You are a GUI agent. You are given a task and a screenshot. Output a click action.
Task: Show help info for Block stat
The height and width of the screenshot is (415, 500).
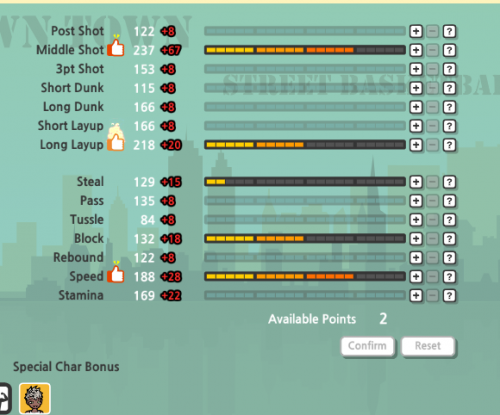coord(449,239)
